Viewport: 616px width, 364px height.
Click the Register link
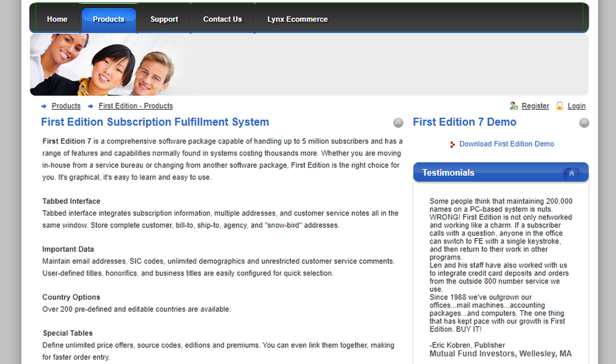click(535, 106)
